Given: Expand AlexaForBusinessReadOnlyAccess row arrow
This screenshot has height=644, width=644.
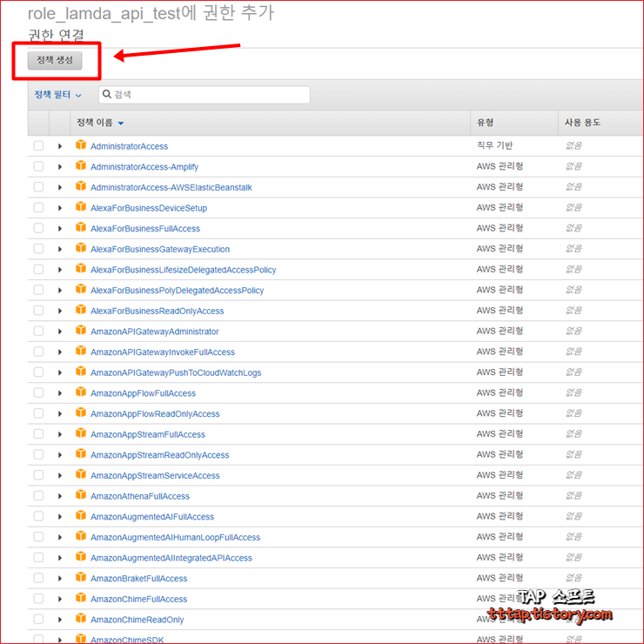Looking at the screenshot, I should tap(60, 311).
